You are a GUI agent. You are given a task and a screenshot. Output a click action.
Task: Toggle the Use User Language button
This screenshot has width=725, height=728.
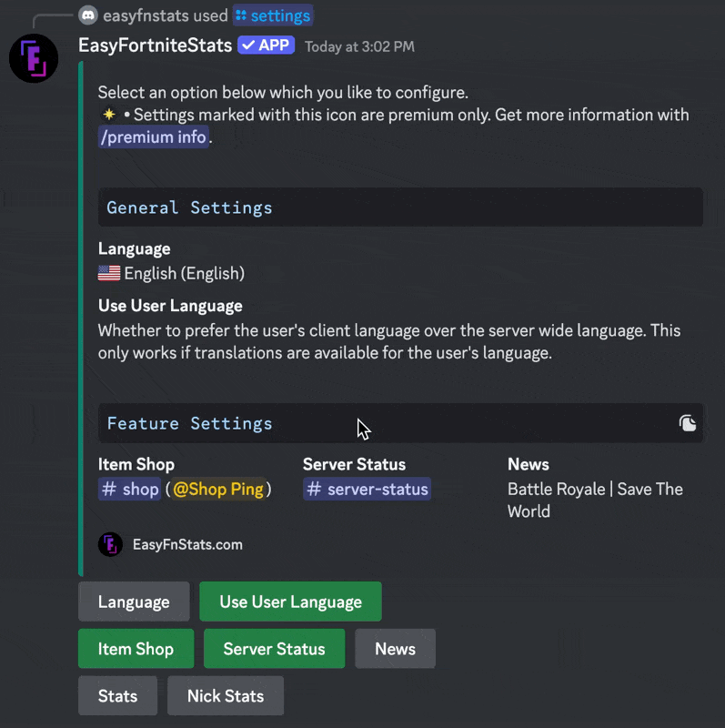click(290, 602)
